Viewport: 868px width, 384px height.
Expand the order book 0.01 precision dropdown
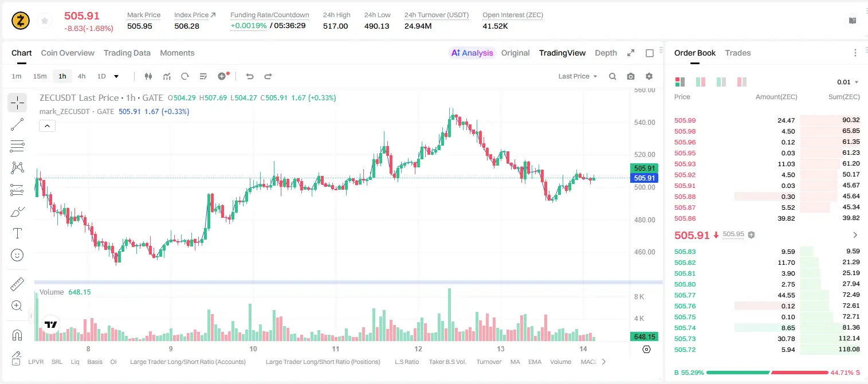pyautogui.click(x=848, y=82)
